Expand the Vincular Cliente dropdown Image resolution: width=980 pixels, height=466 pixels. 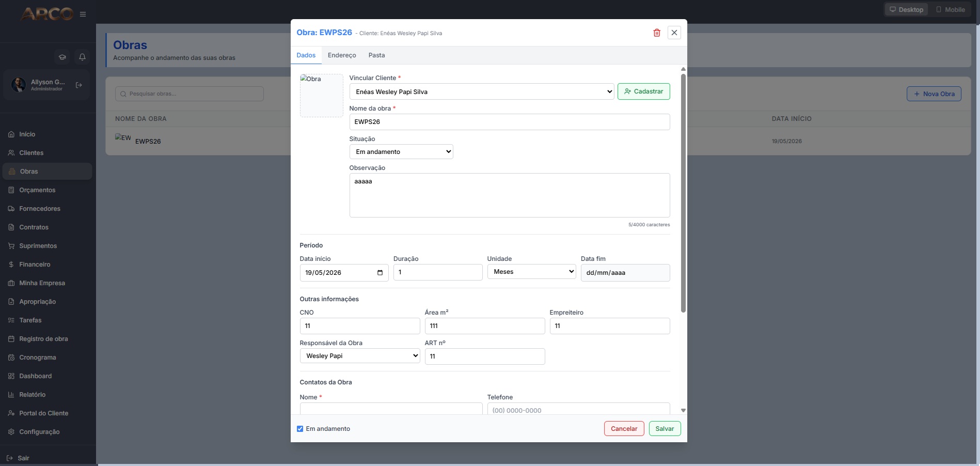[x=482, y=91]
